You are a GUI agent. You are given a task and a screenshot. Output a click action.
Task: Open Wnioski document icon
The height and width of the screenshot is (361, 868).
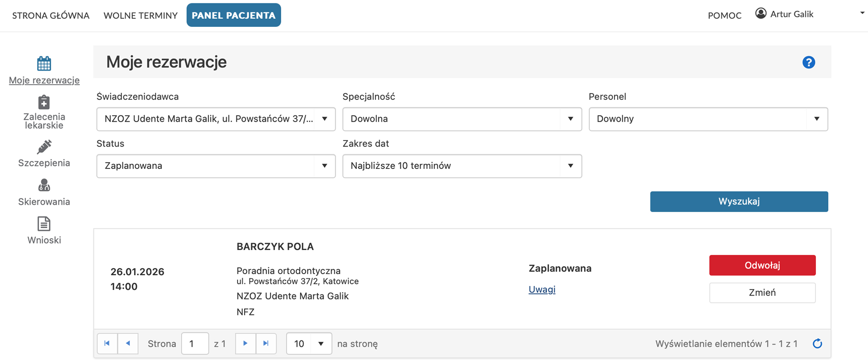[44, 224]
